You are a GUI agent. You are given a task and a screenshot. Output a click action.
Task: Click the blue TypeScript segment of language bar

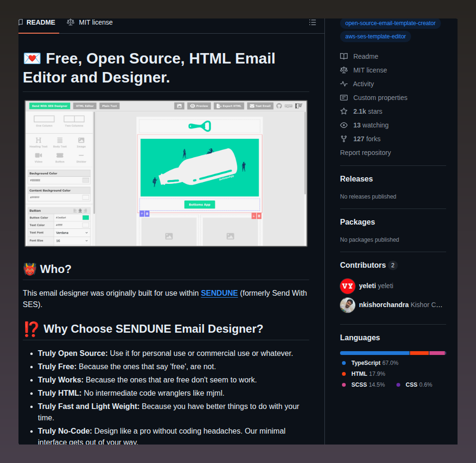pos(375,353)
